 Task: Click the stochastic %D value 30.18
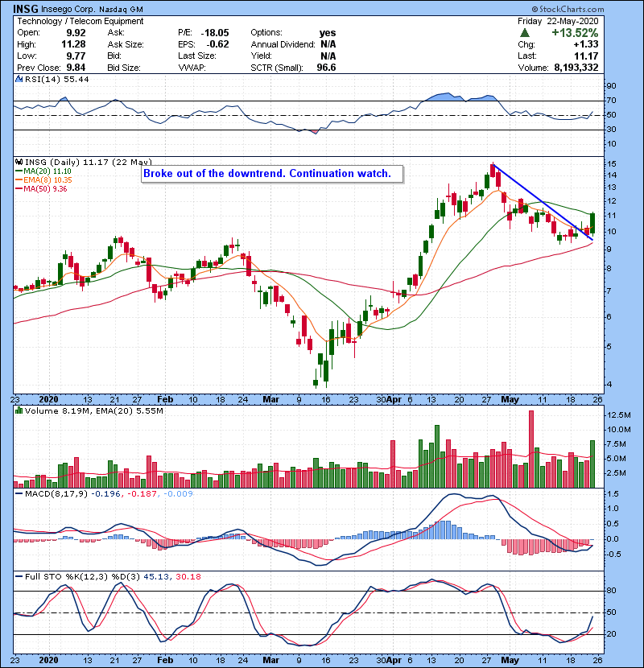tap(188, 576)
